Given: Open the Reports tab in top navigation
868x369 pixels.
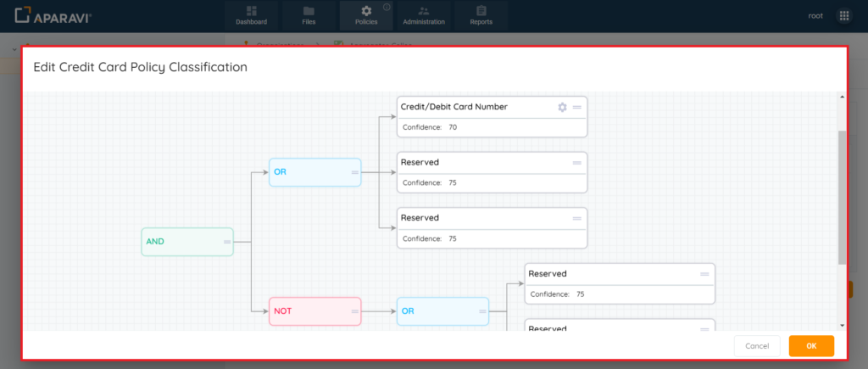Looking at the screenshot, I should 481,15.
